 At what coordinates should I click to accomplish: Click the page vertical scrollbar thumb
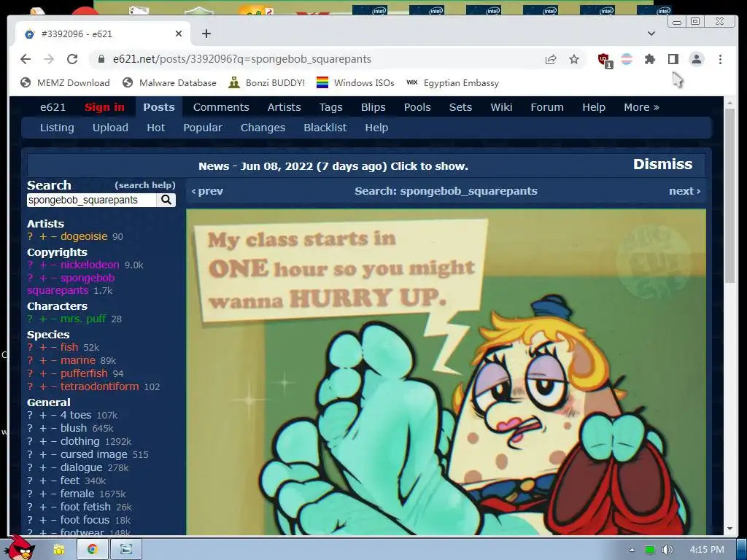tap(729, 195)
